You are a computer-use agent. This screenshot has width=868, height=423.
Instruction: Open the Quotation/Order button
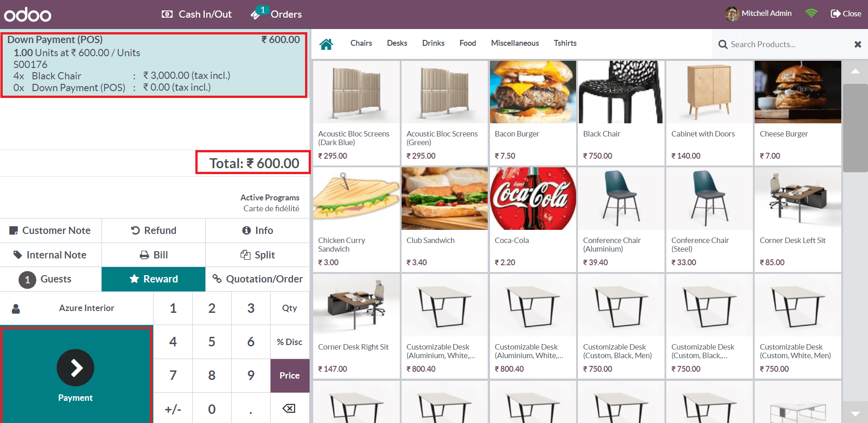point(257,279)
